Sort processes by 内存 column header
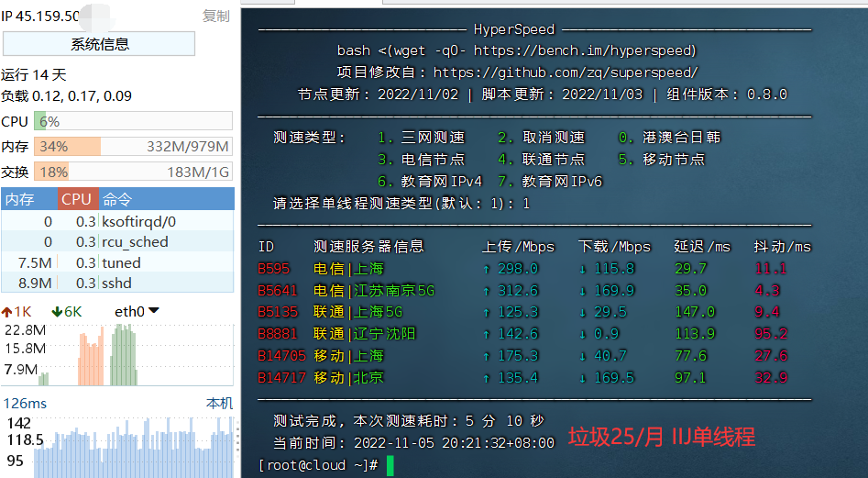The width and height of the screenshot is (868, 478). (x=19, y=199)
